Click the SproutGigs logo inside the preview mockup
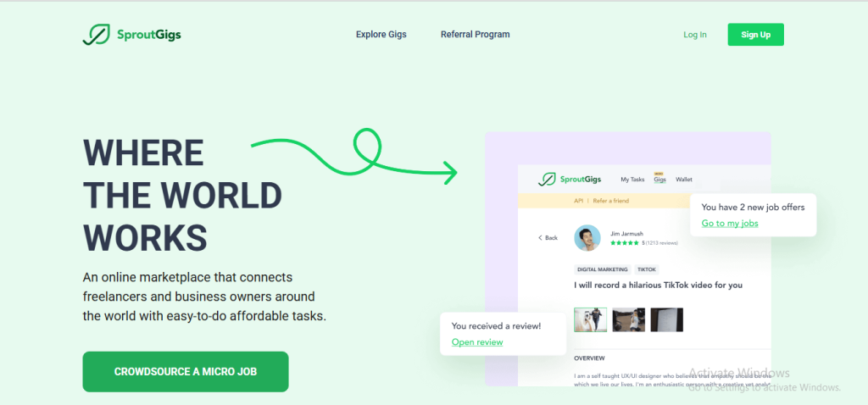 point(548,180)
